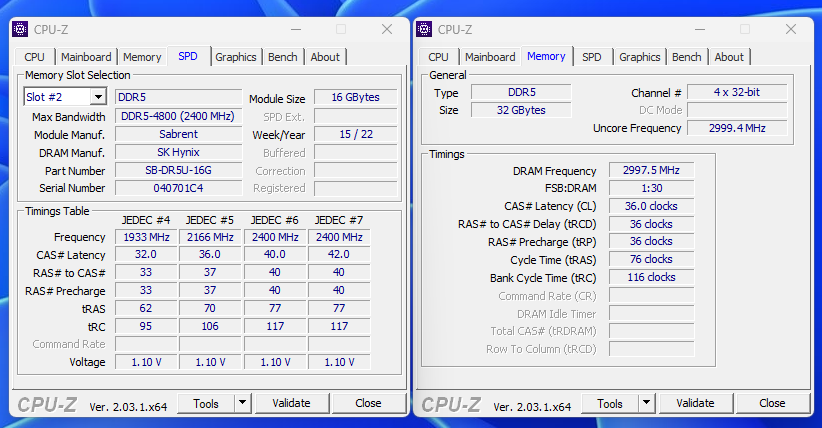Open Mainboard tab in right window
The height and width of the screenshot is (428, 822).
click(490, 57)
